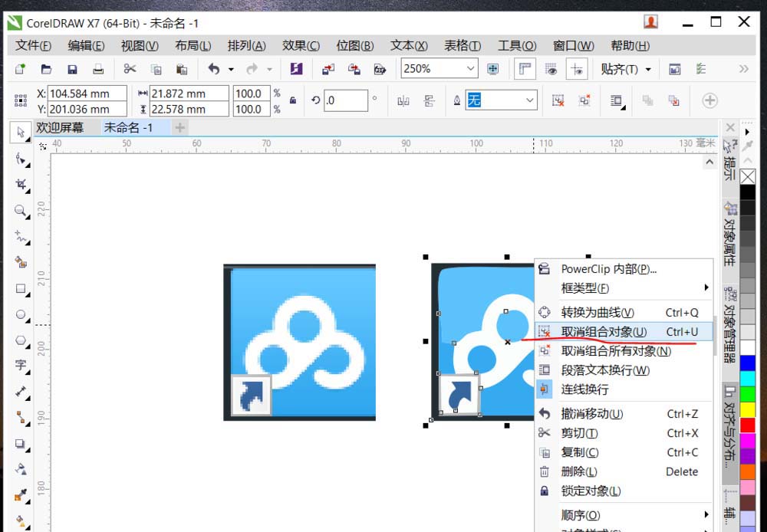This screenshot has height=532, width=767.
Task: Lock the aspect ratio padlock on property bar
Action: pos(291,100)
